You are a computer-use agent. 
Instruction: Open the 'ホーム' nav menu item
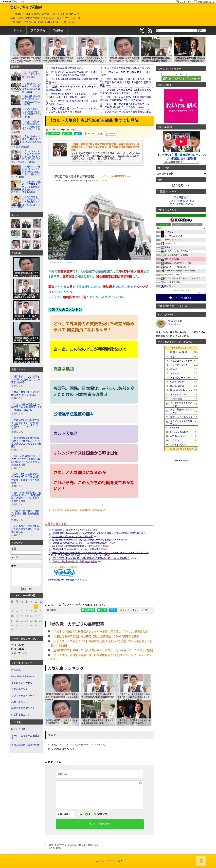tap(18, 30)
